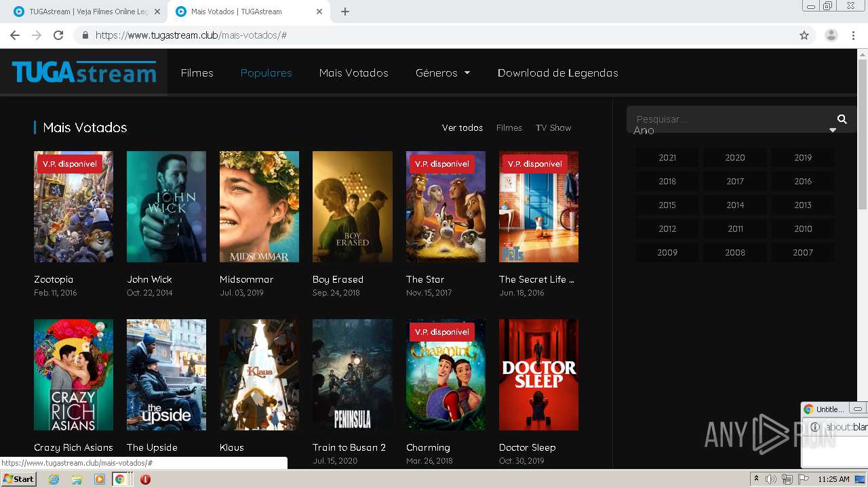Click the browser forward arrow
This screenshot has width=868, height=488.
tap(37, 35)
